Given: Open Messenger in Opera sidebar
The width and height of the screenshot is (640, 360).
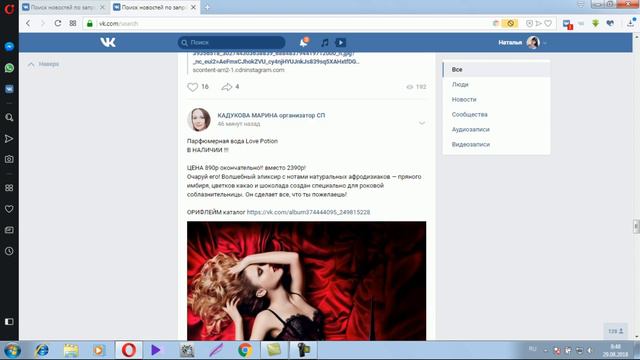Looking at the screenshot, I should (9, 47).
